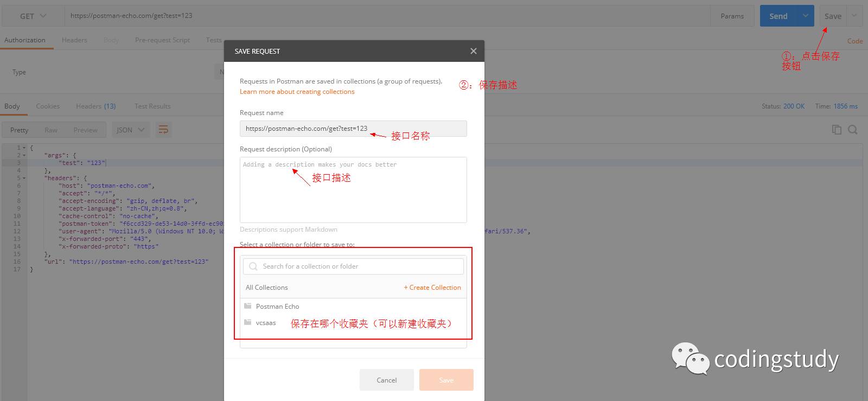Image resolution: width=868 pixels, height=401 pixels.
Task: Open the Send button dropdown arrow
Action: pyautogui.click(x=805, y=16)
